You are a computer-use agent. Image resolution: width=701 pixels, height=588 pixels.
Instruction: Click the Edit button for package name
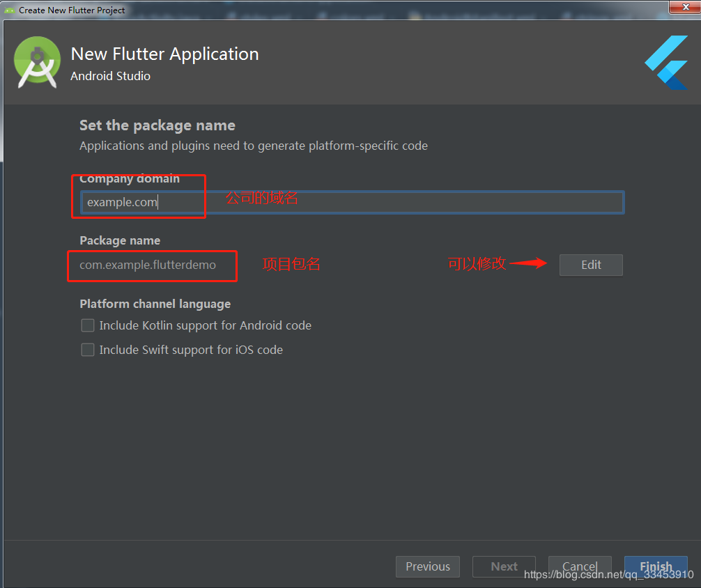coord(591,265)
